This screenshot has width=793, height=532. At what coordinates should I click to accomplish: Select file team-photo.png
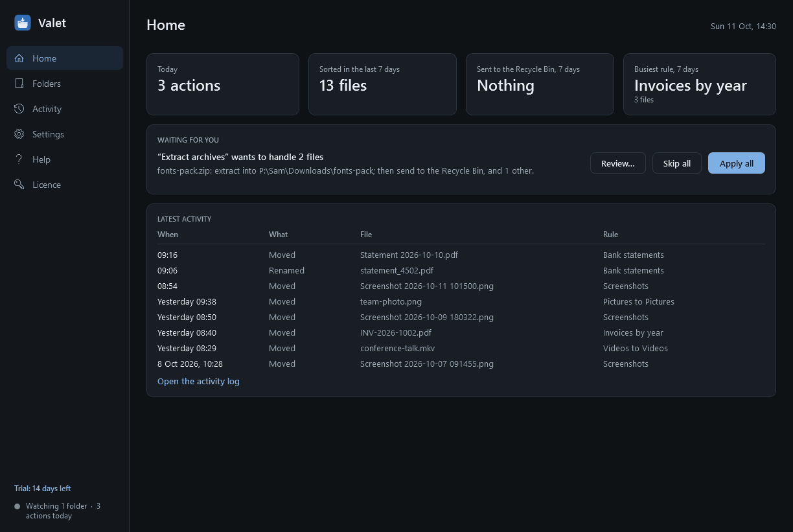(x=391, y=302)
